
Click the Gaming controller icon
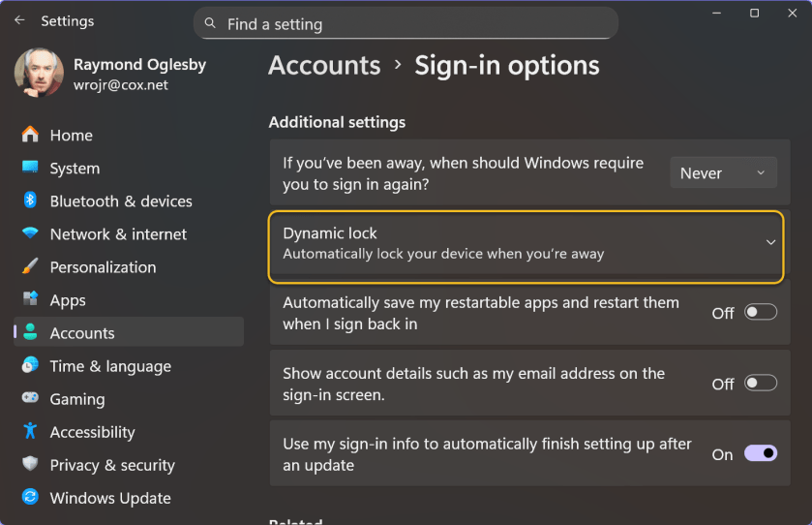(30, 398)
